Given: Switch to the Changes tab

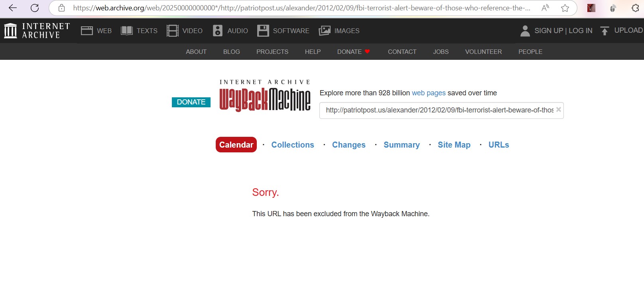Looking at the screenshot, I should point(349,145).
